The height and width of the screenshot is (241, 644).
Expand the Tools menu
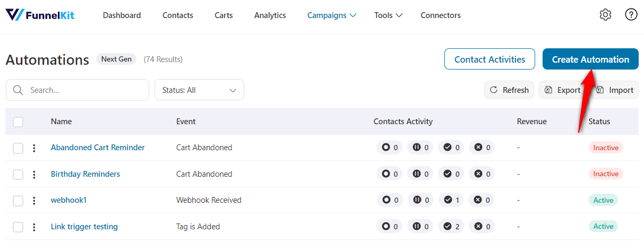[388, 15]
